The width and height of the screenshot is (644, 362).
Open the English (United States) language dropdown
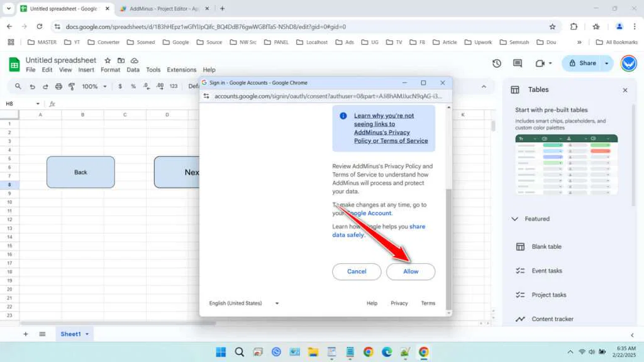click(x=244, y=303)
